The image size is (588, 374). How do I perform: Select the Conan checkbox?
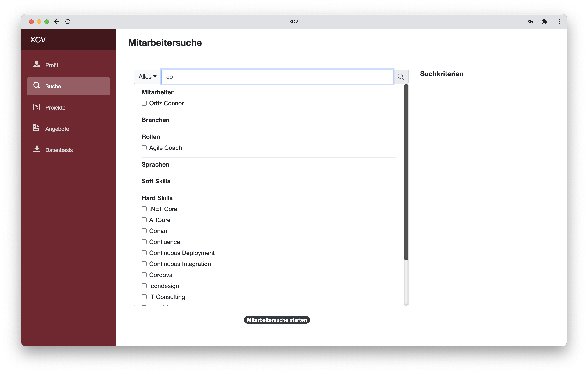(x=144, y=231)
